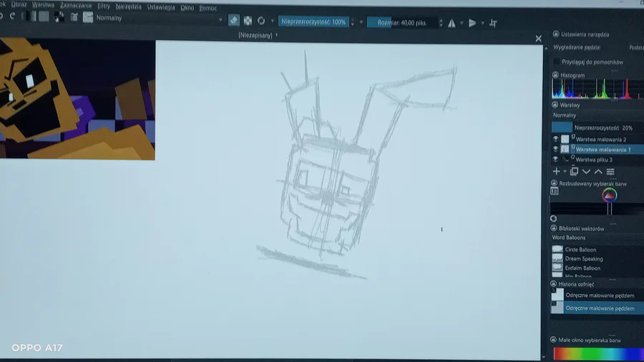The width and height of the screenshot is (644, 362).
Task: Move layer up with arrow icon
Action: click(598, 172)
